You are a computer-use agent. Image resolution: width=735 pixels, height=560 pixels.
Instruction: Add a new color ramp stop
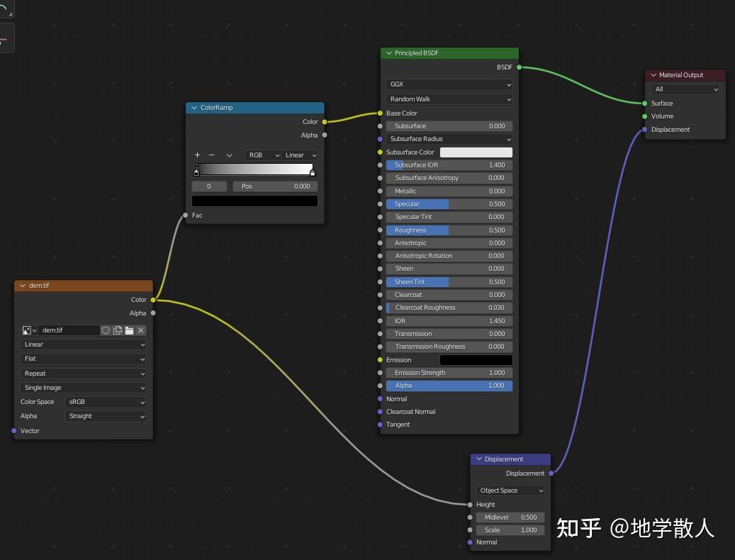click(x=197, y=155)
